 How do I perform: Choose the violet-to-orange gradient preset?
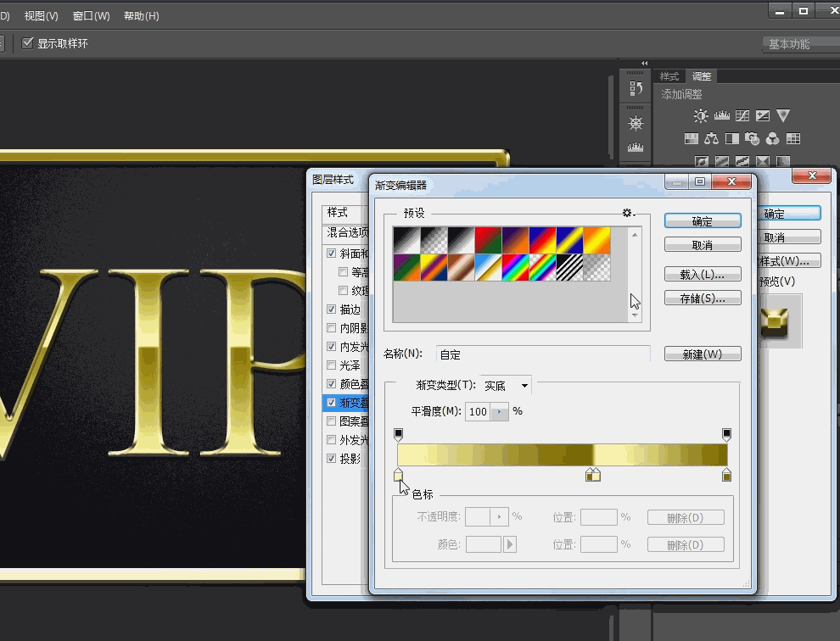pos(515,241)
